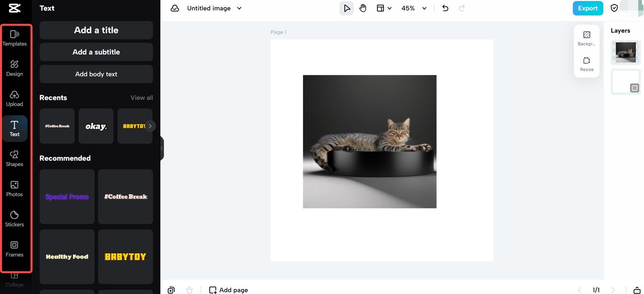Choose Healthy Food text preset
Image resolution: width=644 pixels, height=294 pixels.
click(67, 257)
